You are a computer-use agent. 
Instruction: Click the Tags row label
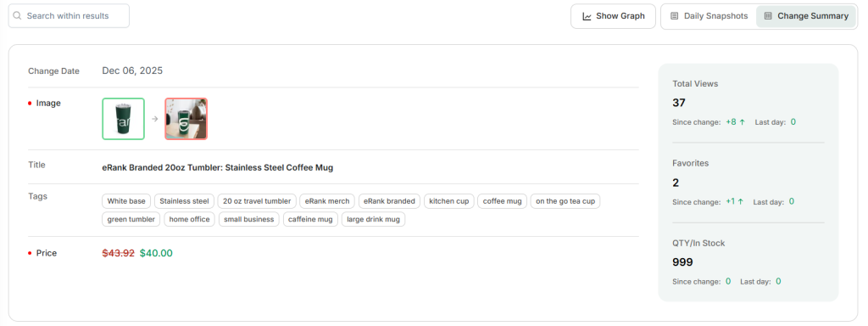(x=37, y=196)
